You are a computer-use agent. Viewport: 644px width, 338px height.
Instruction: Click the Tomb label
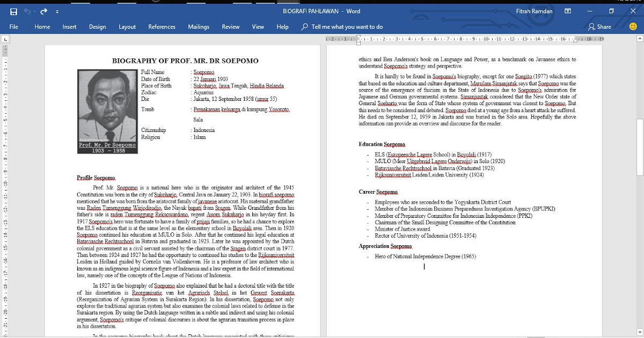148,109
